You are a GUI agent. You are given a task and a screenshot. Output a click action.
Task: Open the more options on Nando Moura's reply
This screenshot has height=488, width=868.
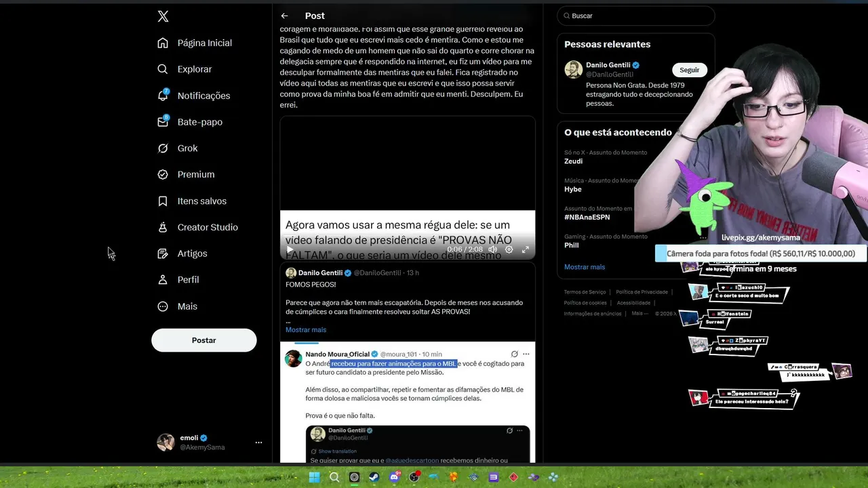point(526,354)
